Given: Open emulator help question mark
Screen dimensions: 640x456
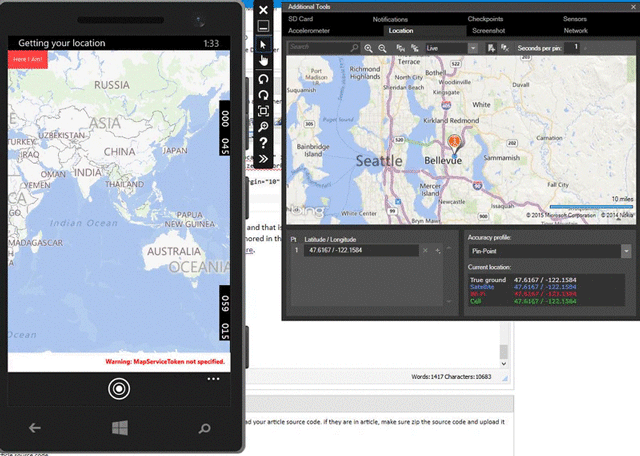Looking at the screenshot, I should click(263, 143).
